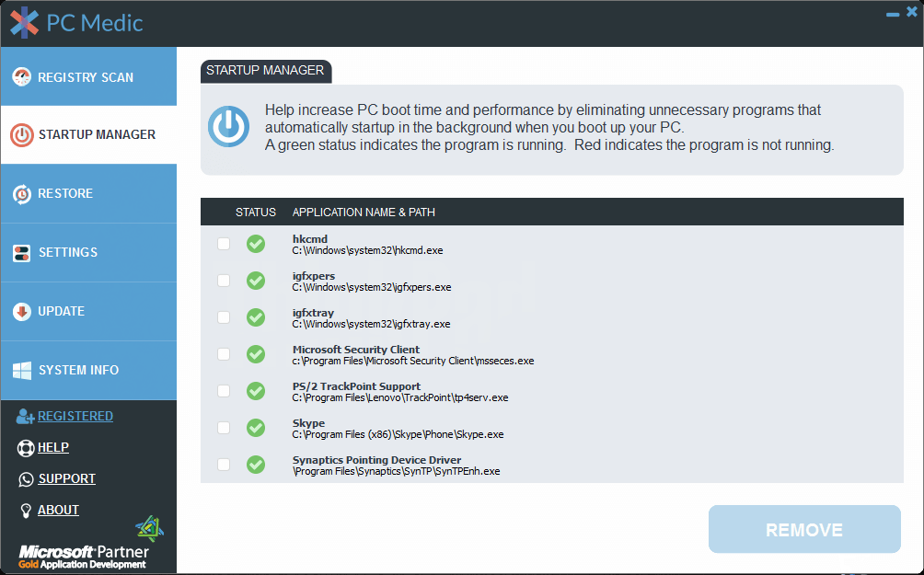The width and height of the screenshot is (924, 575).
Task: Check the igfxtray startup entry box
Action: pos(224,317)
